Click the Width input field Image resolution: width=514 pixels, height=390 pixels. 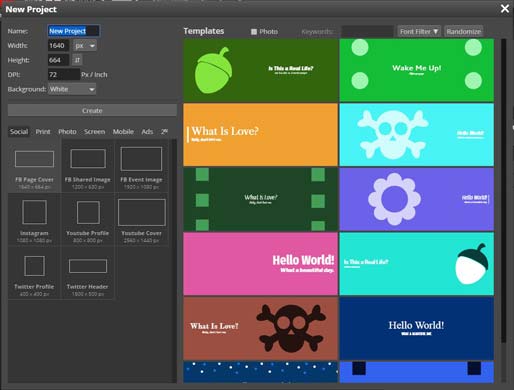(x=59, y=46)
